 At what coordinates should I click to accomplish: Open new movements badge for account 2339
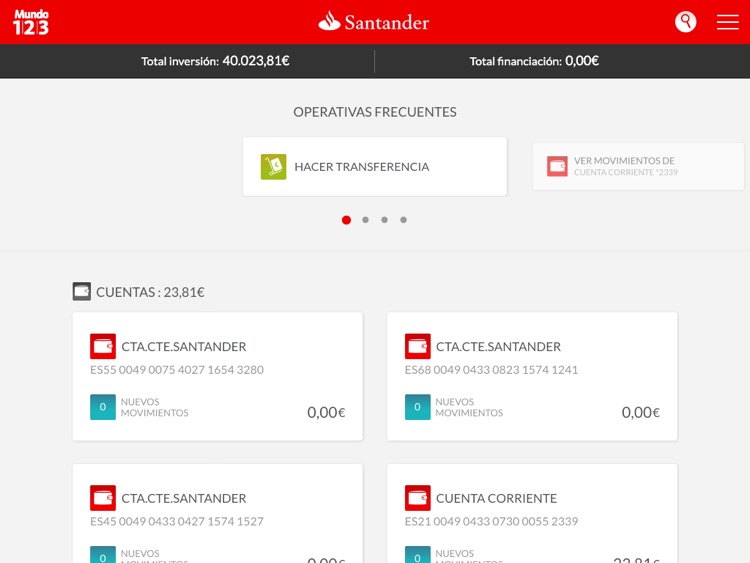point(418,555)
